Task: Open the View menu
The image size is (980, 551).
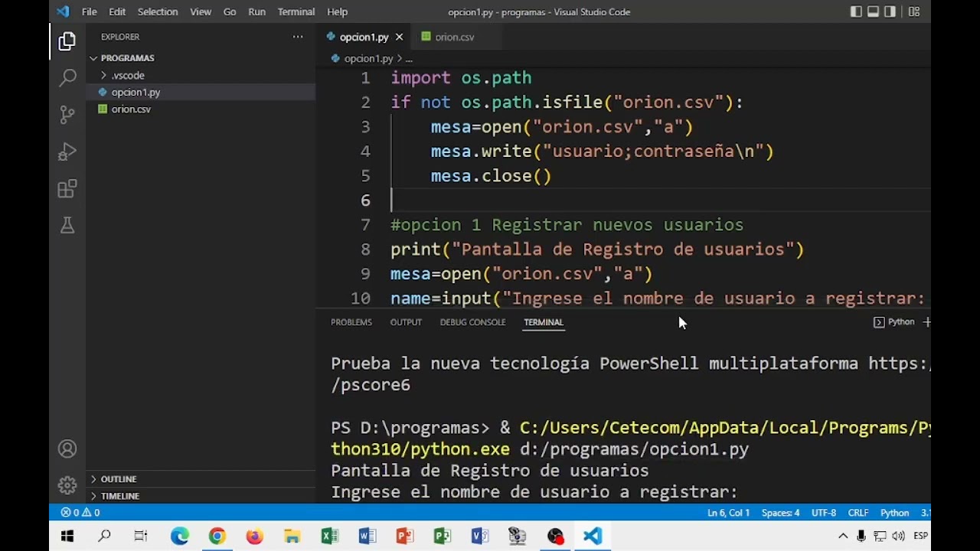Action: click(201, 11)
